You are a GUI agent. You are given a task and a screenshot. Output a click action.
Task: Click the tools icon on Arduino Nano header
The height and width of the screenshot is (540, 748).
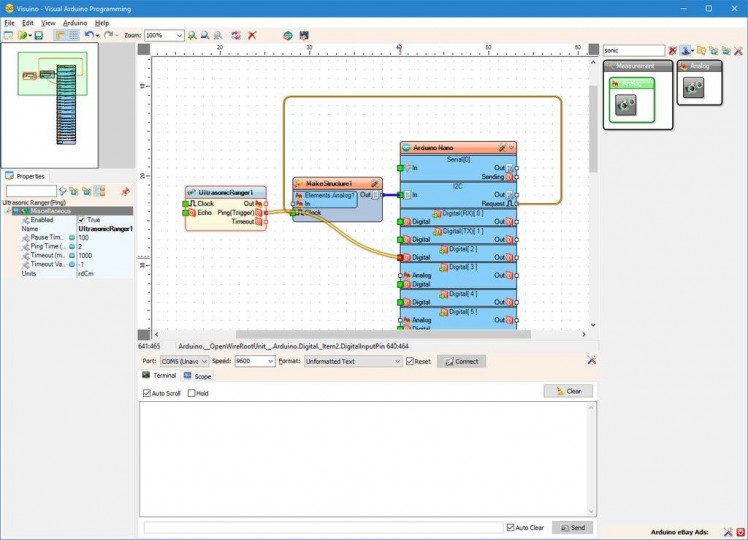point(502,148)
